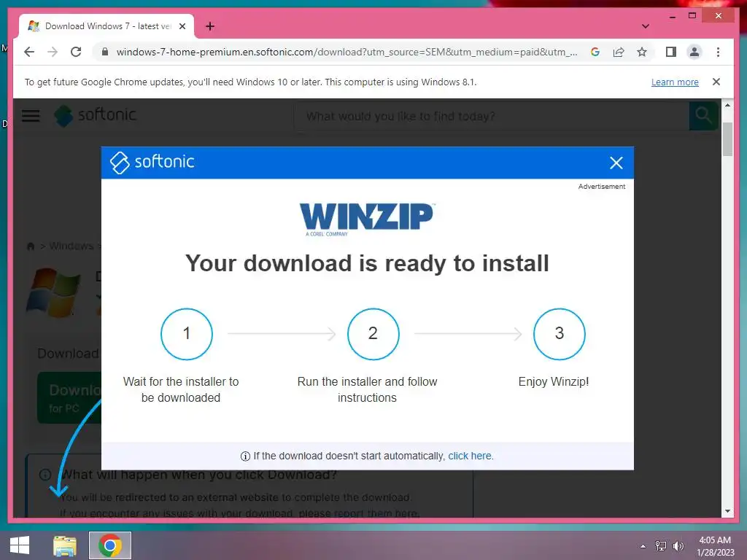The height and width of the screenshot is (560, 747).
Task: Click the WinZip logo in the ad
Action: [x=366, y=219]
